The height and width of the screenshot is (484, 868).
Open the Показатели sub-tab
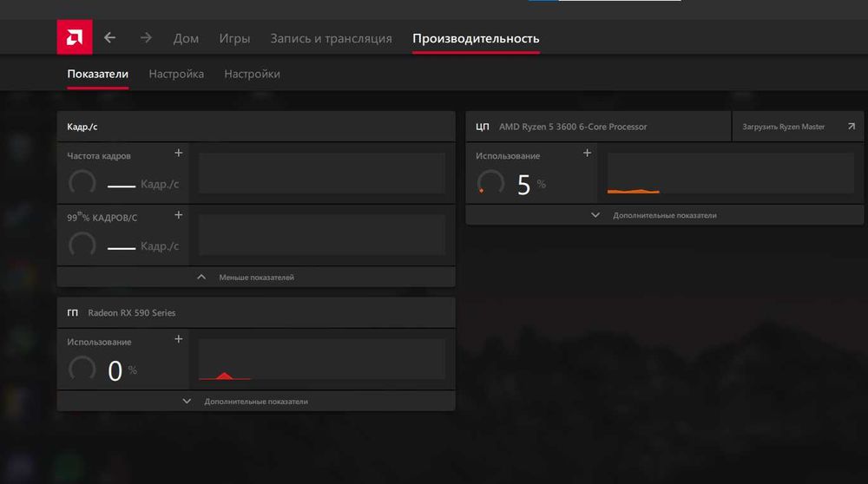coord(98,74)
